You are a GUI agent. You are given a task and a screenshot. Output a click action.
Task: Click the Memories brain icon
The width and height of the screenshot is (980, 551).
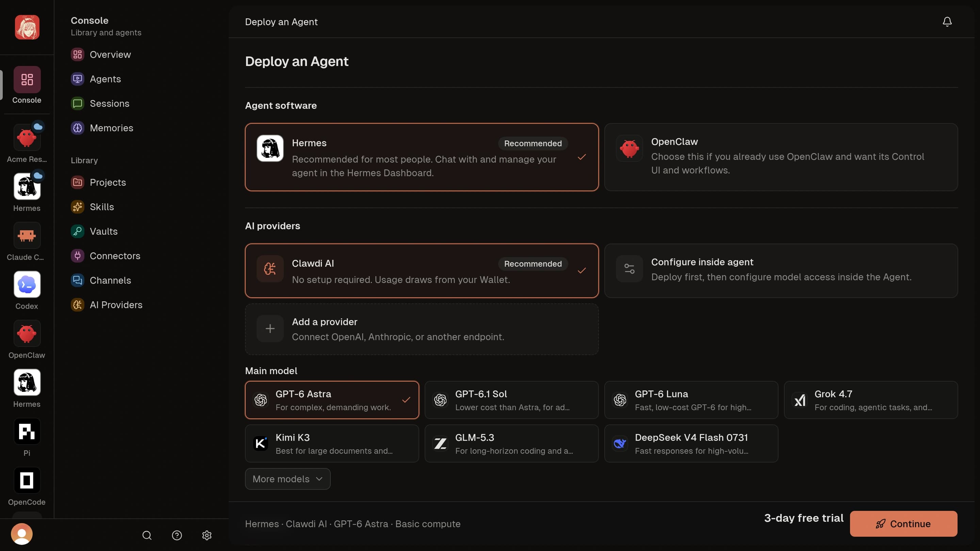pos(78,128)
